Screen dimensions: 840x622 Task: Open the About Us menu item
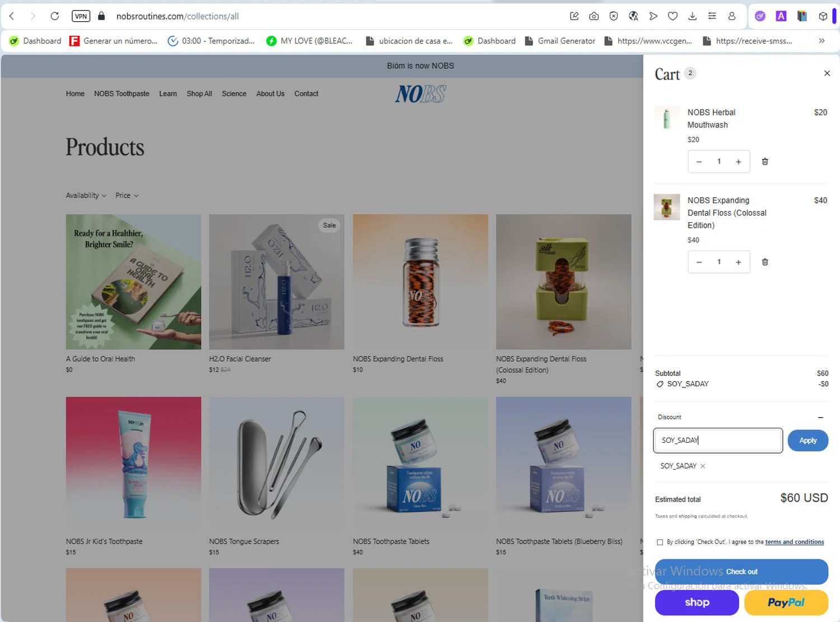point(270,93)
